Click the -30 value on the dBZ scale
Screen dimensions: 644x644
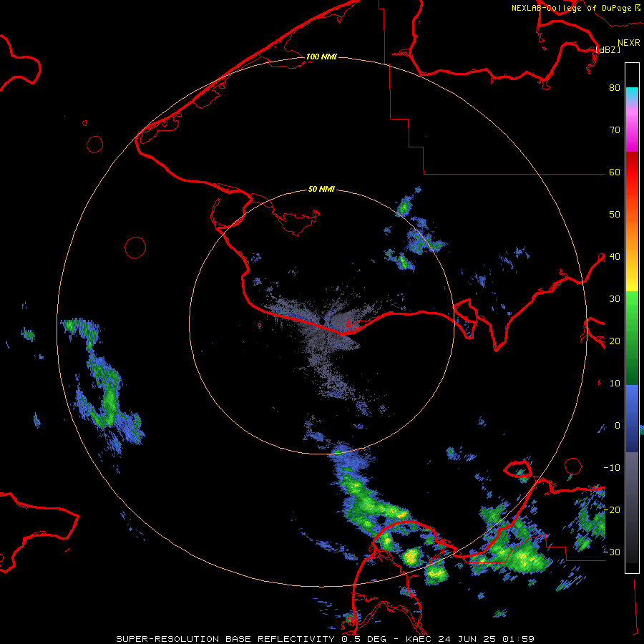612,552
